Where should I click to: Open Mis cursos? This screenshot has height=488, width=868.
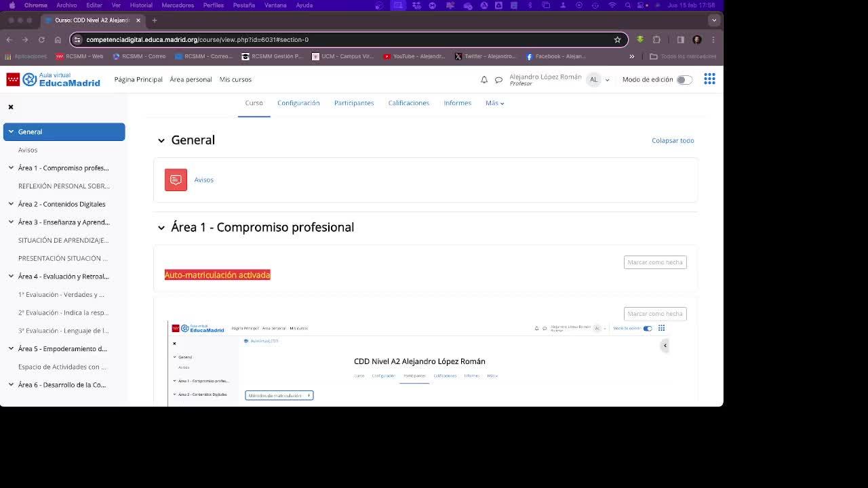pos(235,79)
